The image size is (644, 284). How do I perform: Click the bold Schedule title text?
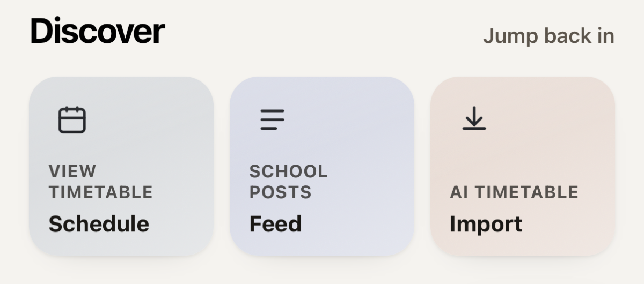click(x=99, y=223)
